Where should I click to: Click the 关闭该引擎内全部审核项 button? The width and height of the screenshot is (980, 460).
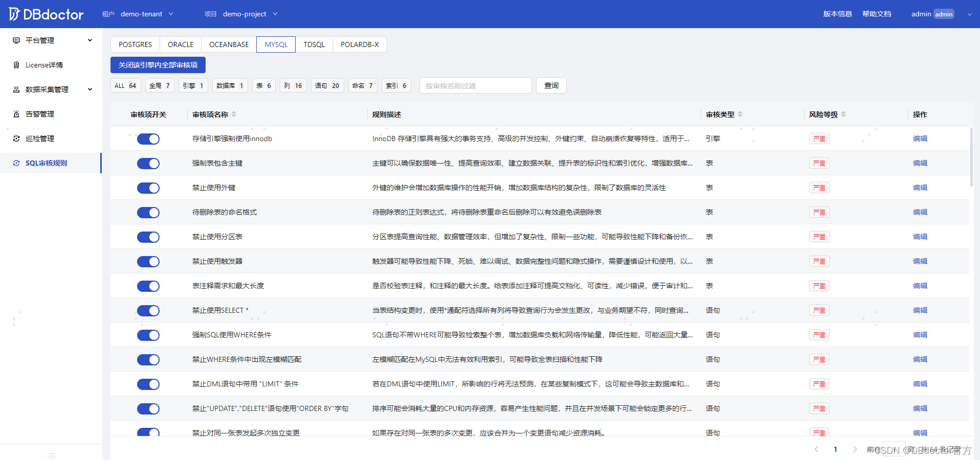click(x=158, y=65)
